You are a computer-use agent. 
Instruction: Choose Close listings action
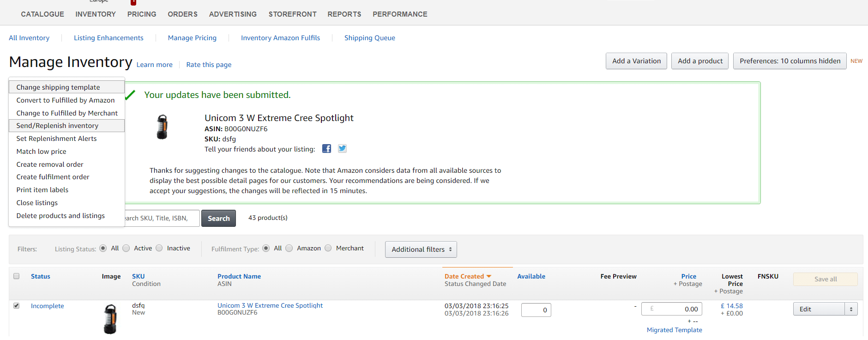click(67, 203)
